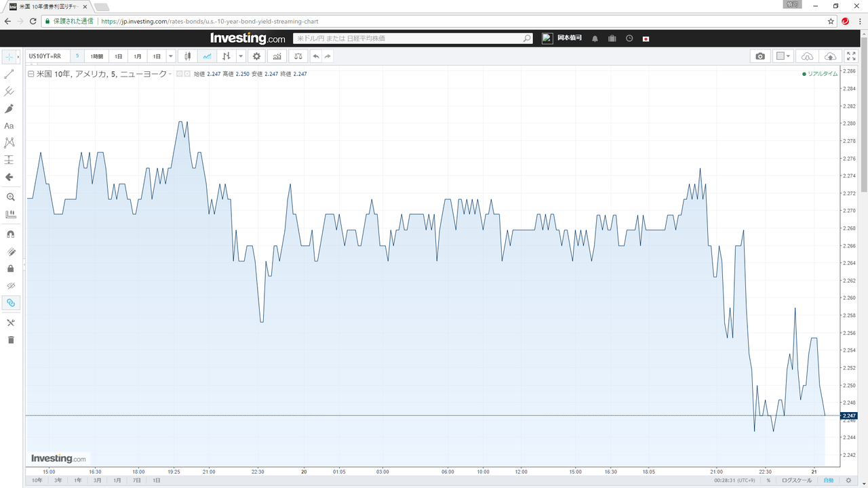The width and height of the screenshot is (868, 488).
Task: Click the リアルタイム status indicator
Action: pyautogui.click(x=820, y=74)
